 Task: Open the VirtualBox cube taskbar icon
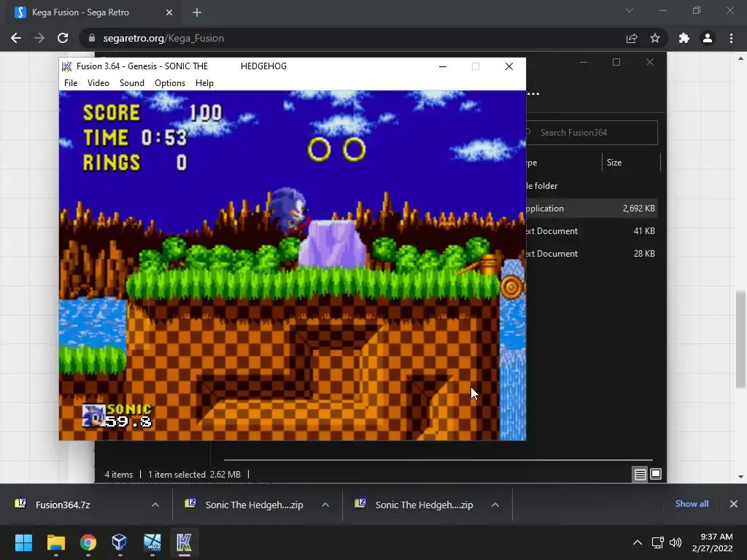[x=120, y=542]
